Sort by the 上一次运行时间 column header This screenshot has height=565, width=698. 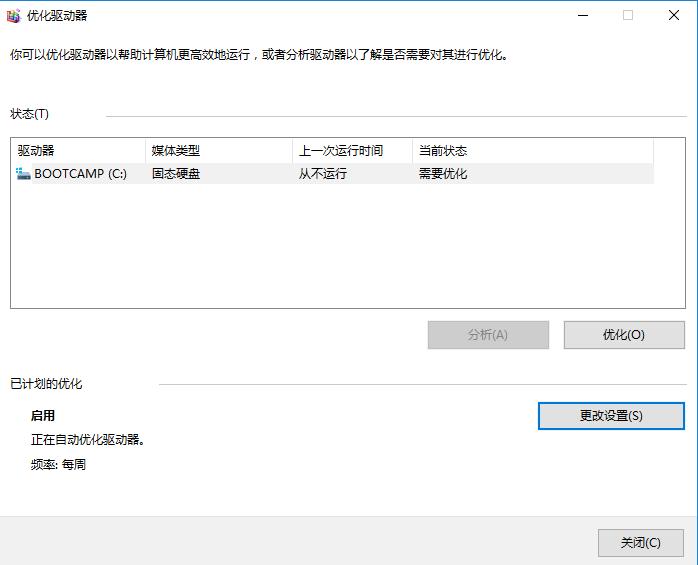point(353,150)
